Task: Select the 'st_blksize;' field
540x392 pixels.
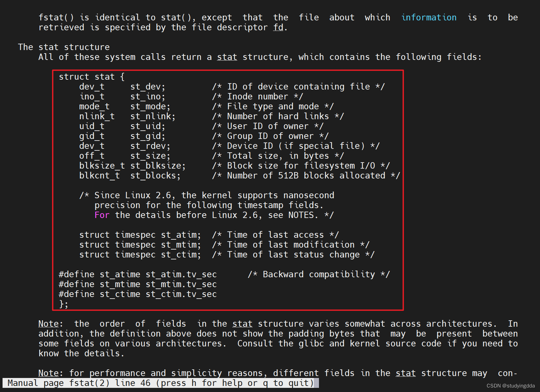Action: [158, 166]
